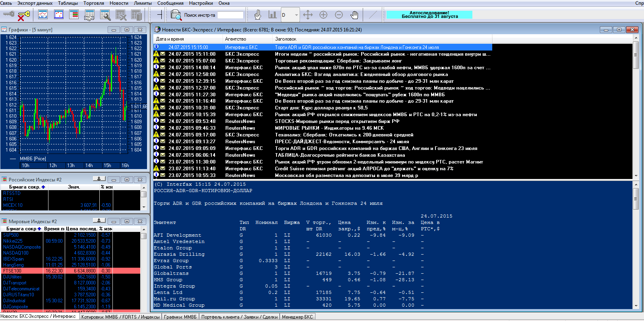Click the handshake trades table icon

89,15
